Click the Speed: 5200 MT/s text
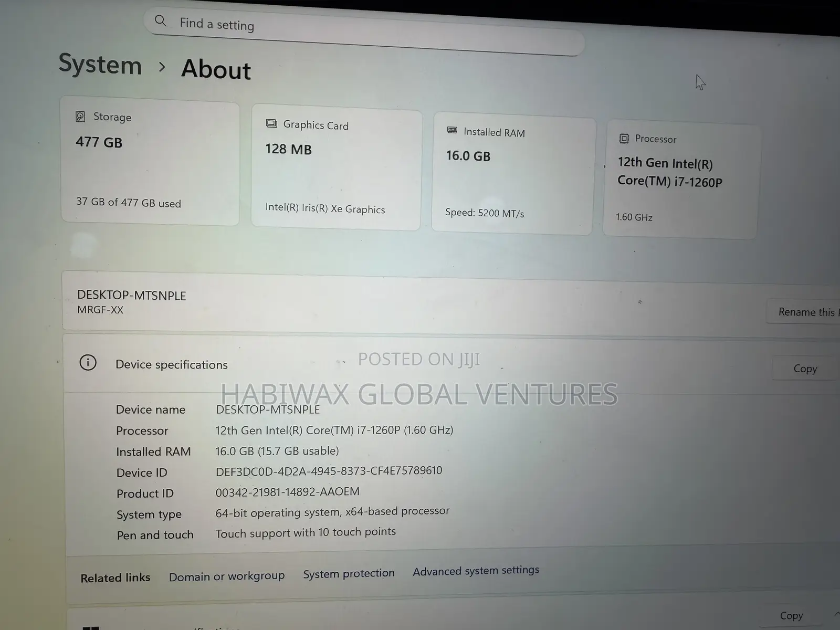Image resolution: width=840 pixels, height=630 pixels. coord(485,213)
